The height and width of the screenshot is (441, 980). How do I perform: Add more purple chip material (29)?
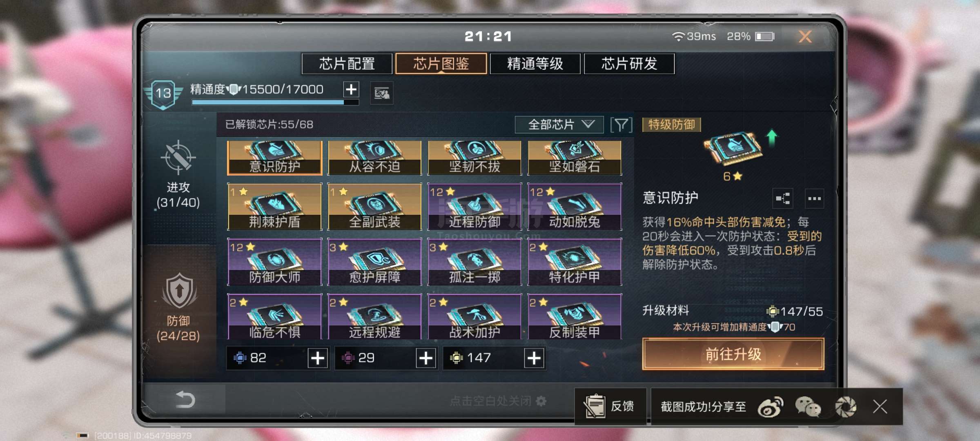(x=426, y=358)
